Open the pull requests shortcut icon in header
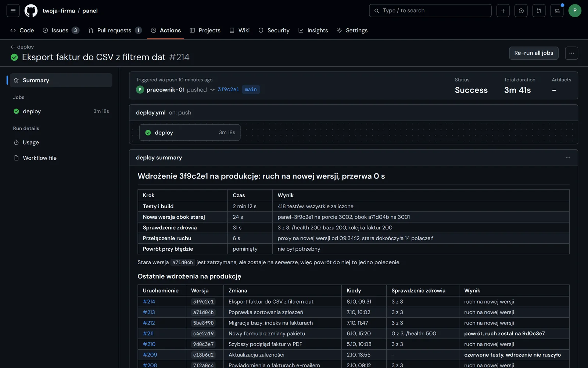The image size is (588, 368). pyautogui.click(x=539, y=11)
